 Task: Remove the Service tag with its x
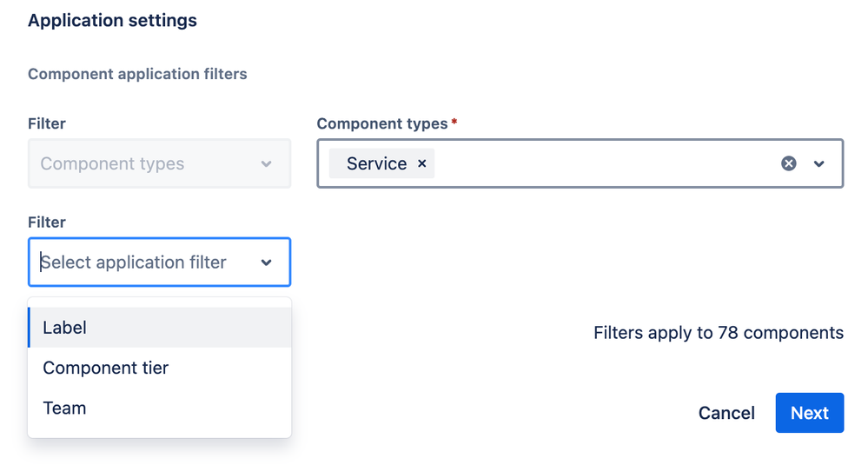pyautogui.click(x=421, y=163)
